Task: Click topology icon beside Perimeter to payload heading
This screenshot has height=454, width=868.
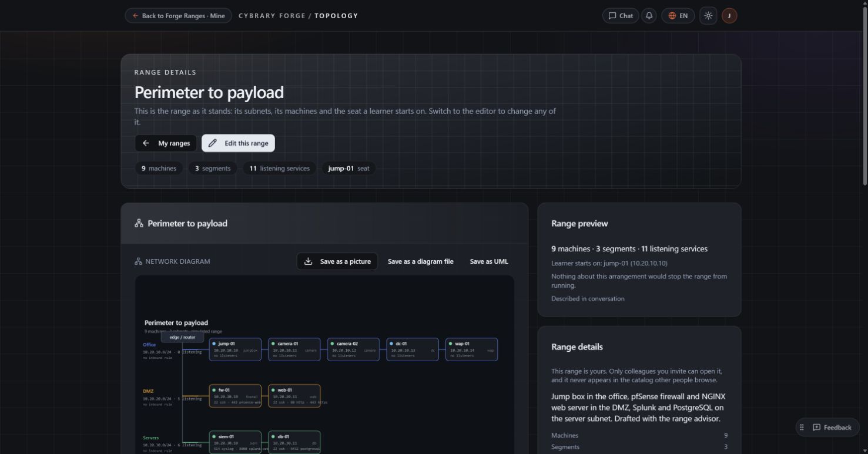Action: click(x=139, y=223)
